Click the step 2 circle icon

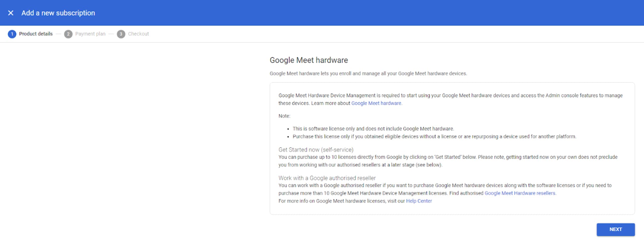click(68, 34)
